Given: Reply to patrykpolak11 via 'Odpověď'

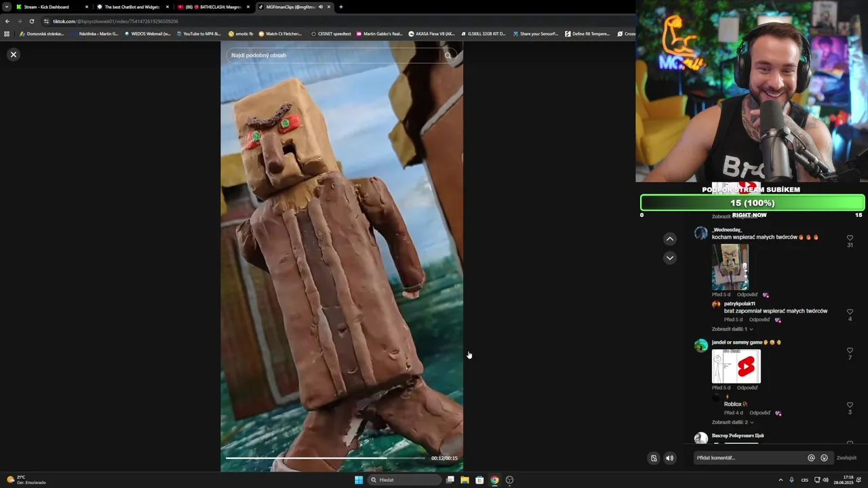Looking at the screenshot, I should click(759, 320).
